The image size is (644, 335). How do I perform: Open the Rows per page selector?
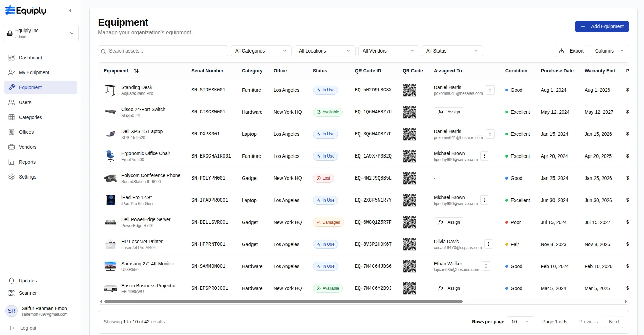(520, 322)
